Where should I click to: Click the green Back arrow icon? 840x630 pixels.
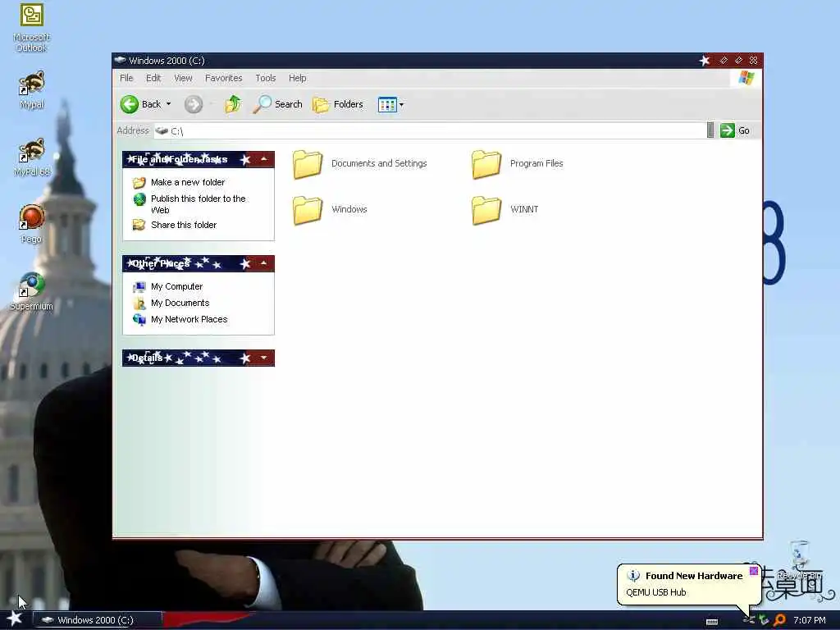pos(129,104)
